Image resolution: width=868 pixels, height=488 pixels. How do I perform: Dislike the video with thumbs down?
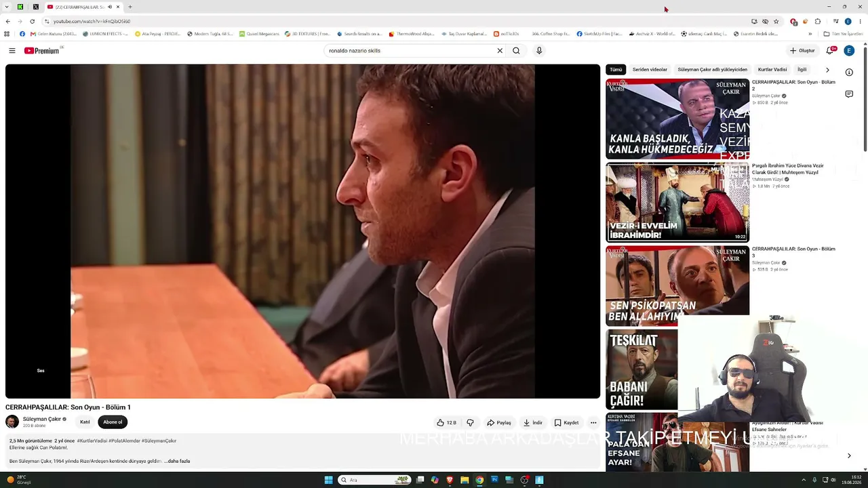(x=470, y=422)
